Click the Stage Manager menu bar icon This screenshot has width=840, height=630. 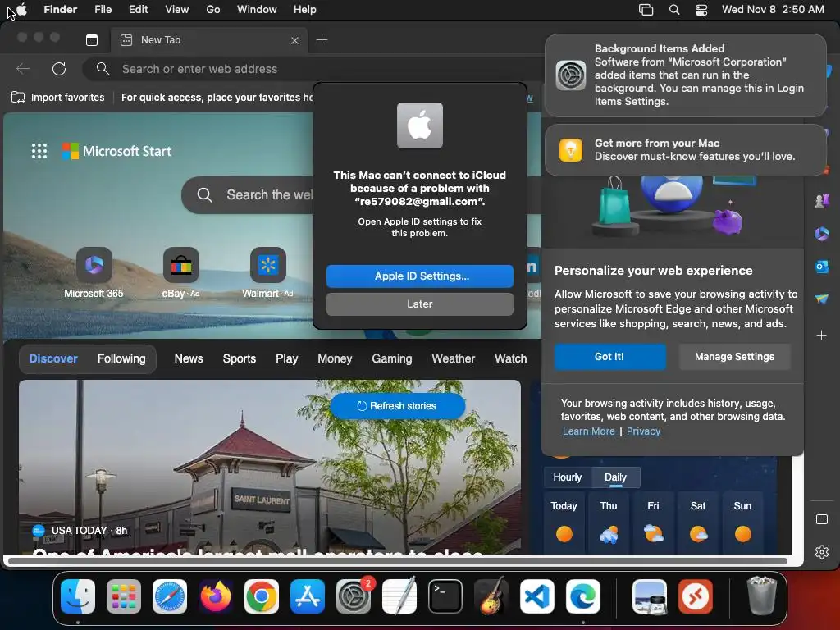[646, 10]
